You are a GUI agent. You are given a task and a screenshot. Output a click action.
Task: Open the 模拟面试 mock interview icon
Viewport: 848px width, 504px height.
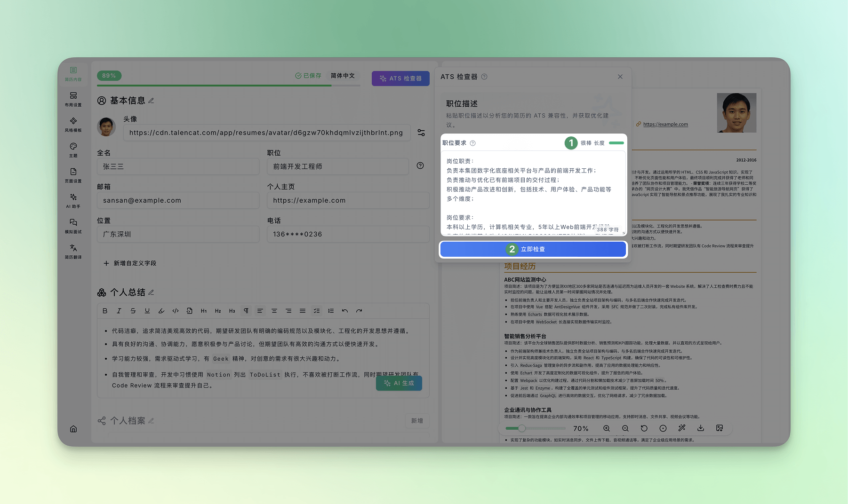pos(73,226)
